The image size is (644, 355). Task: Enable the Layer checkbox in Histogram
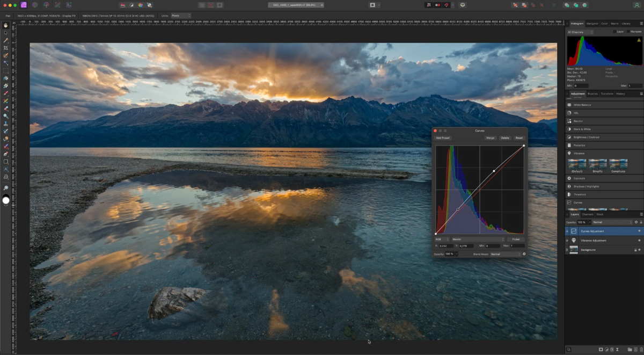pos(615,32)
